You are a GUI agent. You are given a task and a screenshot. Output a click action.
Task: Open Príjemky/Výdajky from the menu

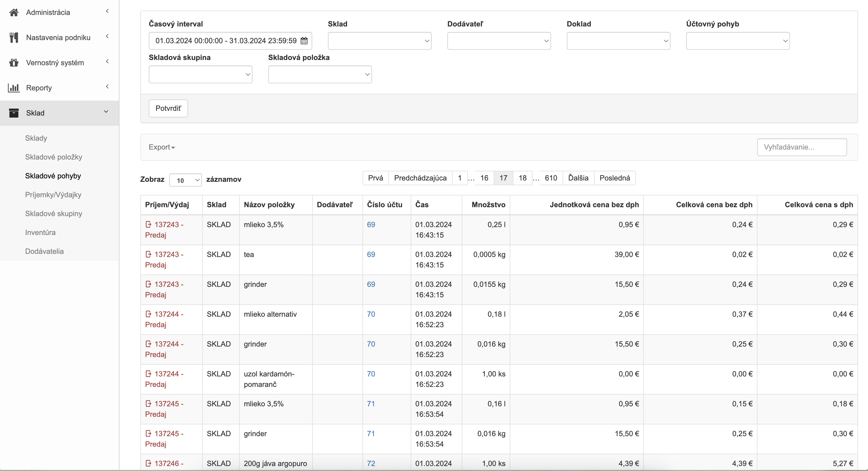coord(53,194)
